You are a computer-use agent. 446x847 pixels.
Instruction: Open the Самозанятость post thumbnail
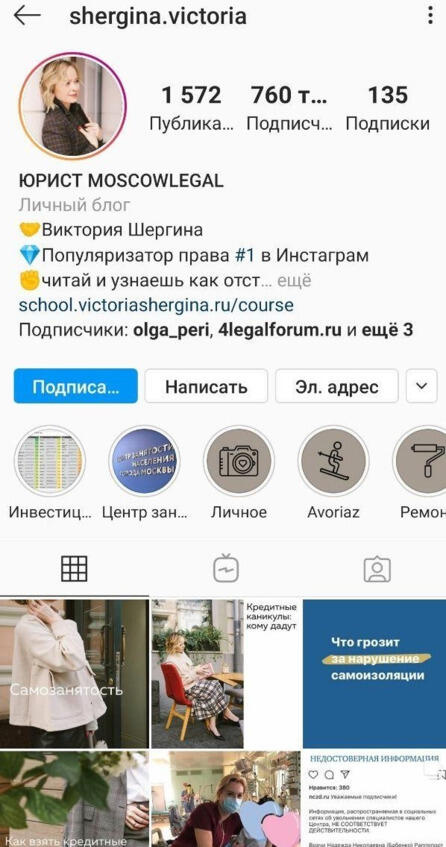(x=74, y=674)
